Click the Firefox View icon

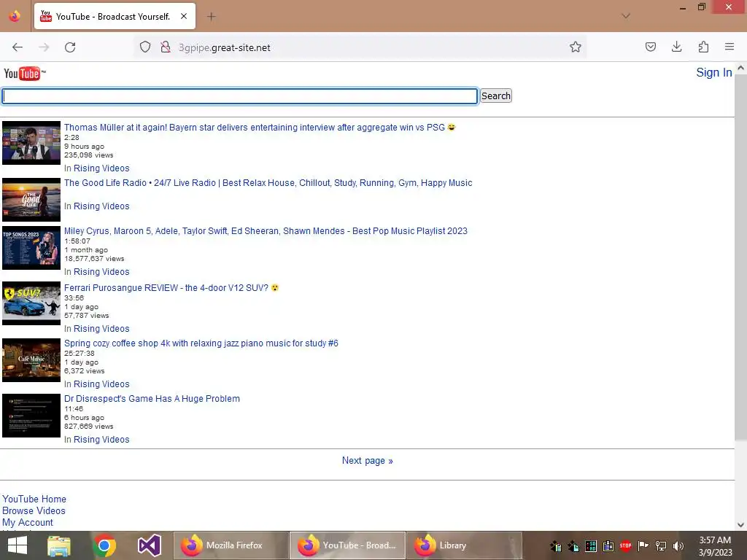[15, 16]
